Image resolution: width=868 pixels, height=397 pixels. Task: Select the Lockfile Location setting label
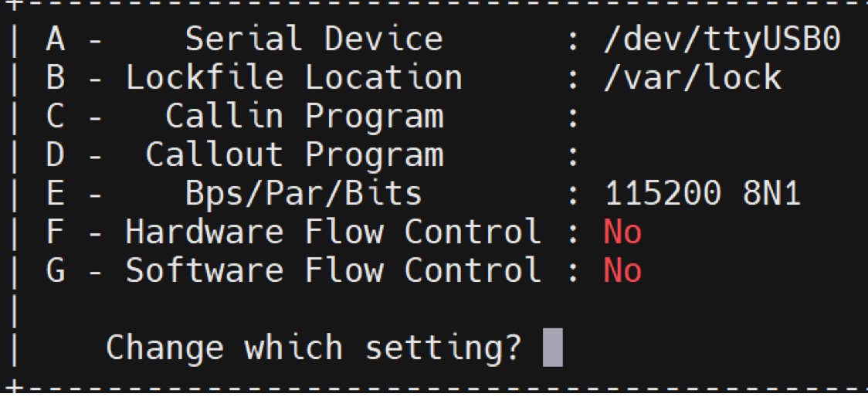pyautogui.click(x=293, y=78)
